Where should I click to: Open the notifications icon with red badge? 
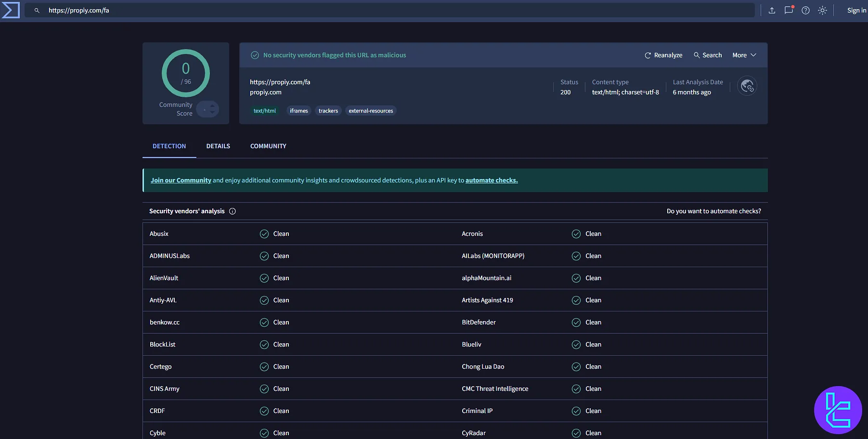pyautogui.click(x=788, y=10)
